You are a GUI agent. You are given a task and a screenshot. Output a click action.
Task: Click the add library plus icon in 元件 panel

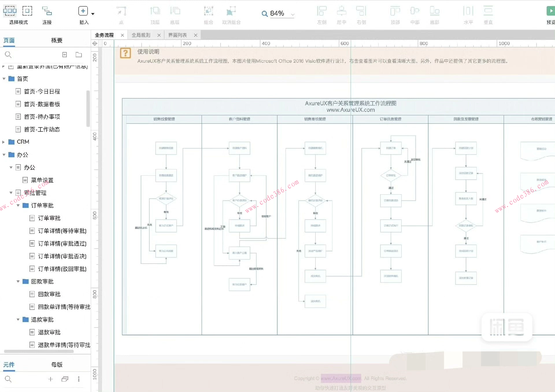pos(51,379)
